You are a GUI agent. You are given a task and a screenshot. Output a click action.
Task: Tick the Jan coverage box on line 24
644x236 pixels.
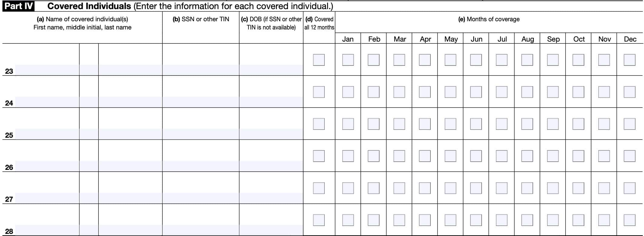(x=348, y=92)
